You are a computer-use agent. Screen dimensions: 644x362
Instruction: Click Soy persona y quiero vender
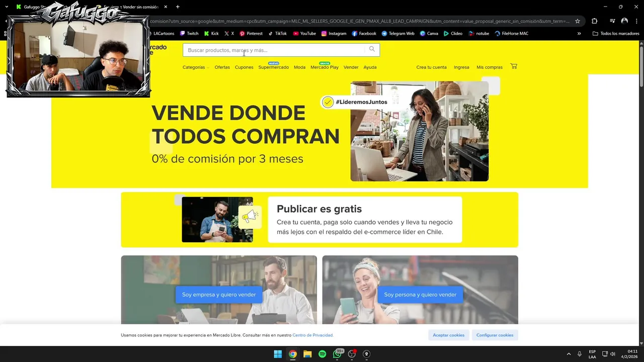(420, 295)
